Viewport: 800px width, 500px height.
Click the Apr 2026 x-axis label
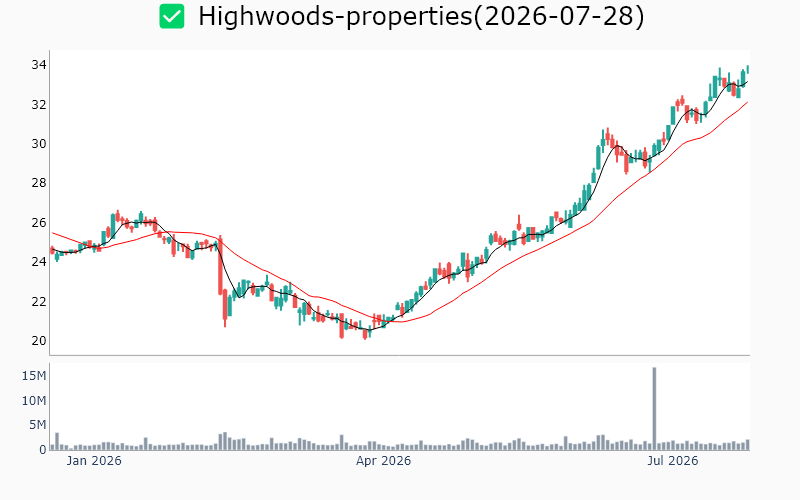point(383,461)
